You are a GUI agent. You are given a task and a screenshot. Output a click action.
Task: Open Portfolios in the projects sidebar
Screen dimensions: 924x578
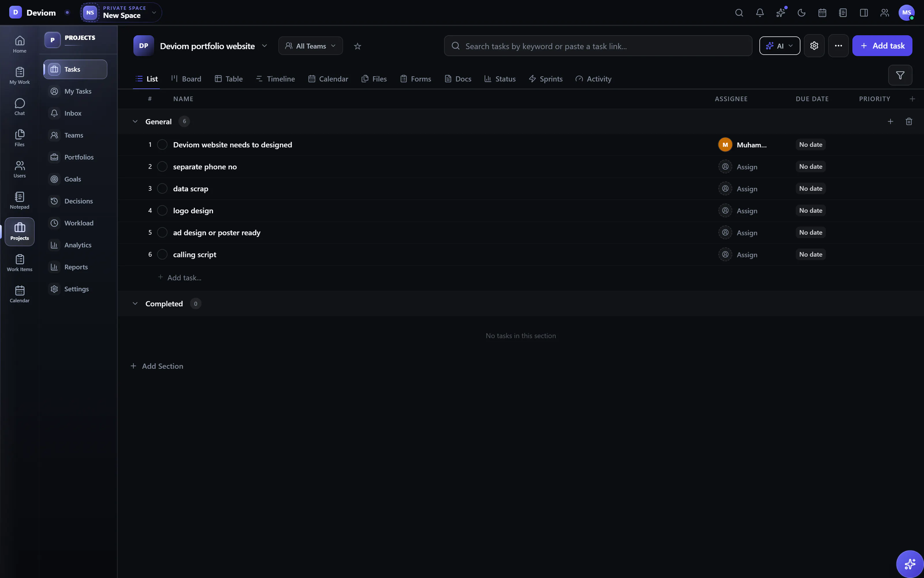pos(75,157)
